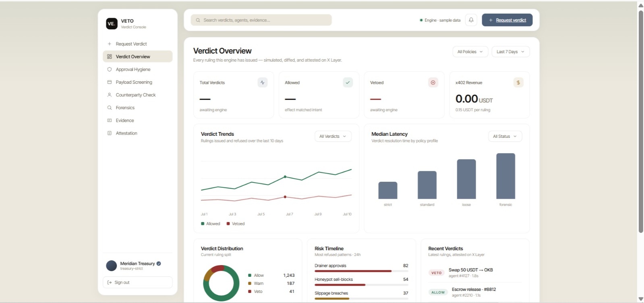Click the Vetoed target icon
Image resolution: width=644 pixels, height=303 pixels.
point(433,83)
